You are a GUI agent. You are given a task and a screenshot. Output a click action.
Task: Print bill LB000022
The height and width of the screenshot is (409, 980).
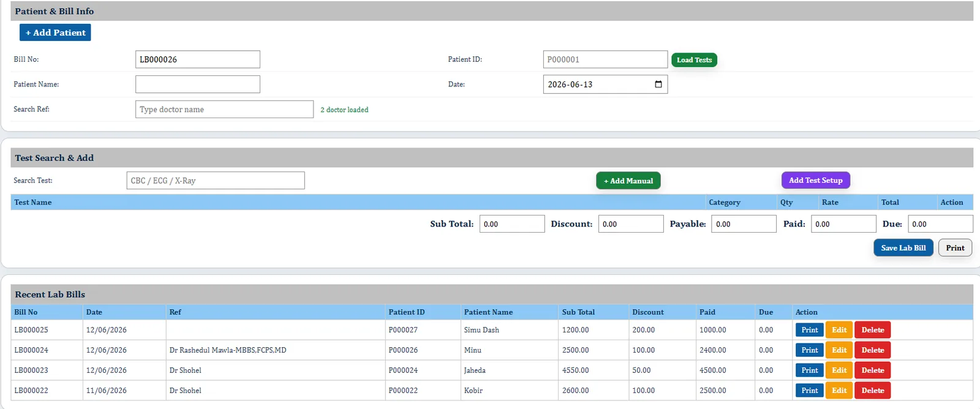(810, 391)
